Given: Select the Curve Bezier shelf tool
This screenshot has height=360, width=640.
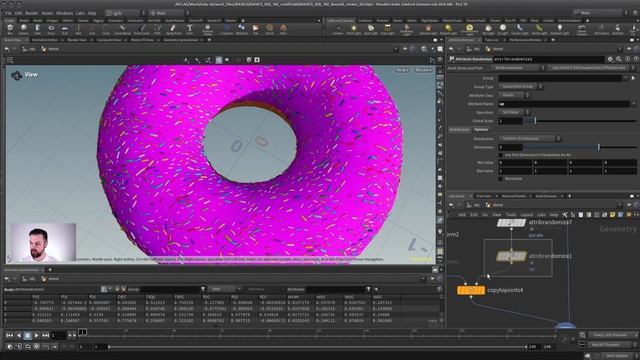Looking at the screenshot, I should coord(122,29).
